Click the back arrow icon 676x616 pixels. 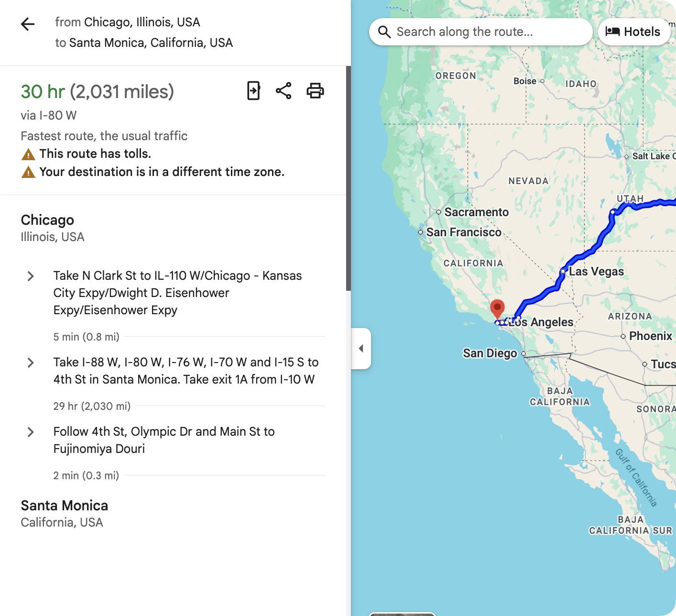click(x=28, y=24)
